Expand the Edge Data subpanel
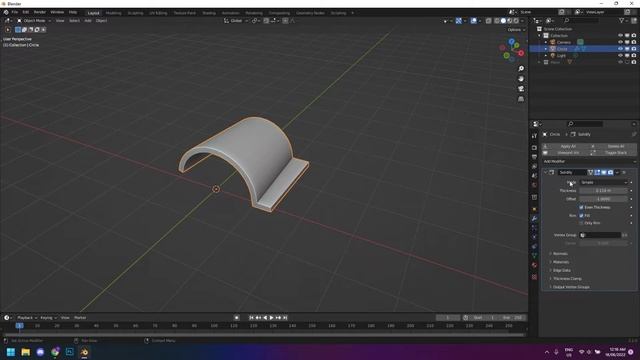This screenshot has width=640, height=360. point(561,270)
